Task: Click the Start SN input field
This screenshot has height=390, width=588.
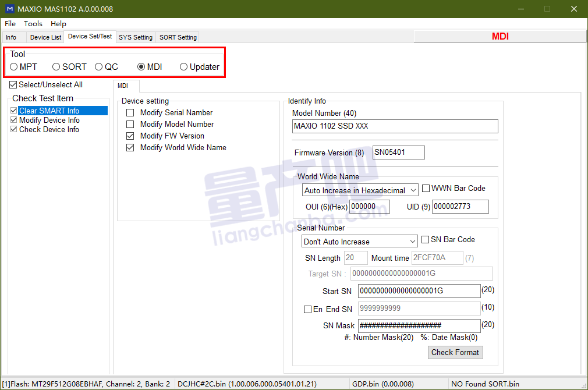Action: coord(419,290)
